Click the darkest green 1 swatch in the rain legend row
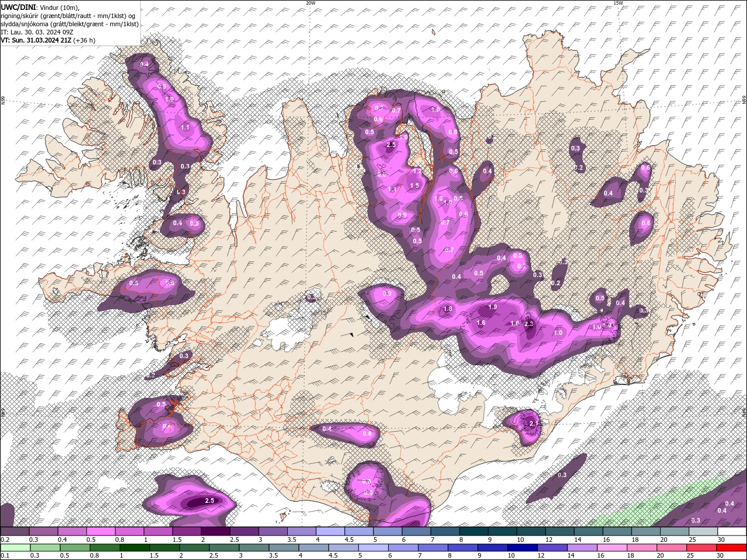This screenshot has height=560, width=747. [x=134, y=548]
